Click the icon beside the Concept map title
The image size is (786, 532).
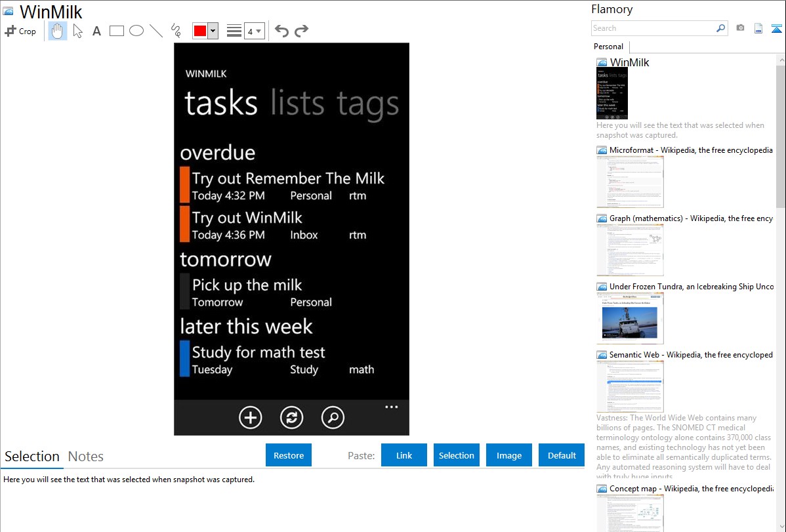pos(602,489)
